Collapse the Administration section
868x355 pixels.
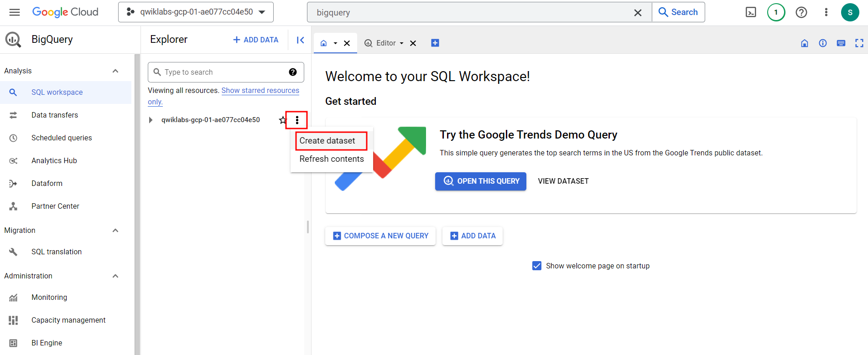115,276
